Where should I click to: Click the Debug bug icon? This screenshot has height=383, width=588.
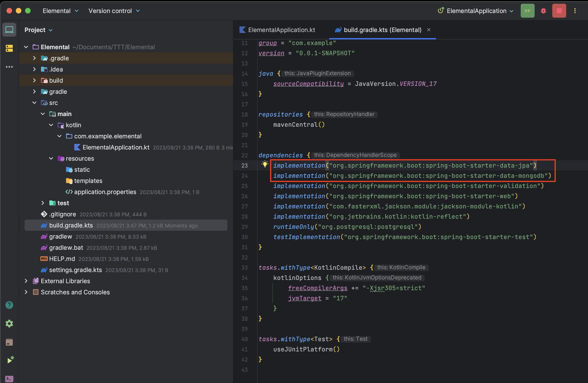tap(543, 11)
